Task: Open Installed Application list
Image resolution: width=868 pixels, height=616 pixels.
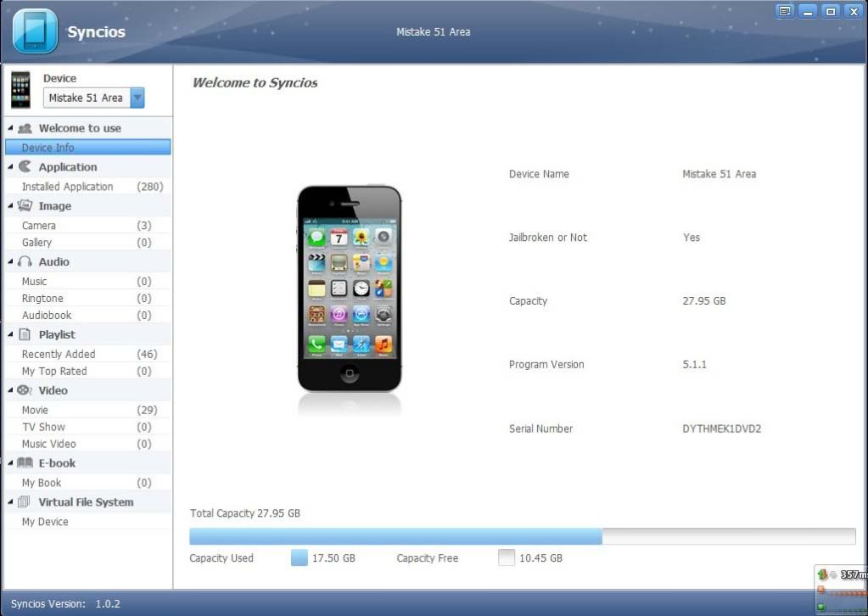Action: pos(67,187)
